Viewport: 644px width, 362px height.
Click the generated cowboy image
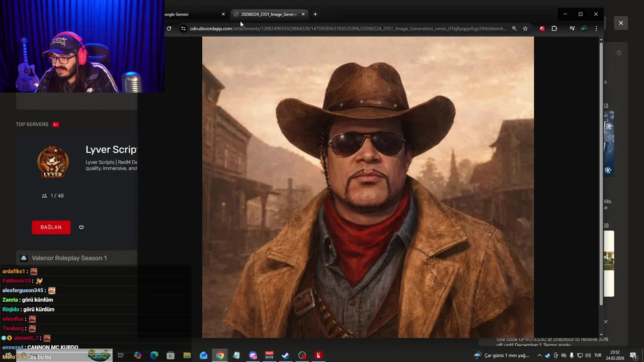pyautogui.click(x=368, y=187)
